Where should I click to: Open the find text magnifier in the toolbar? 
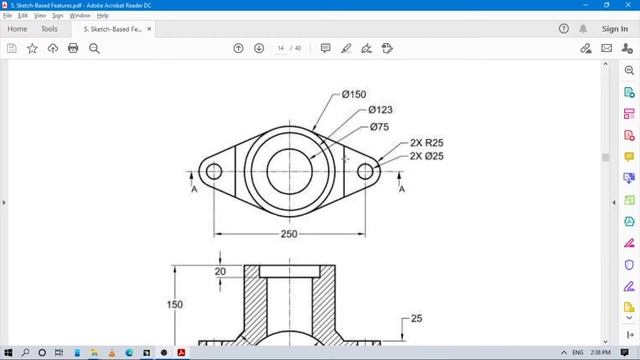pos(94,48)
